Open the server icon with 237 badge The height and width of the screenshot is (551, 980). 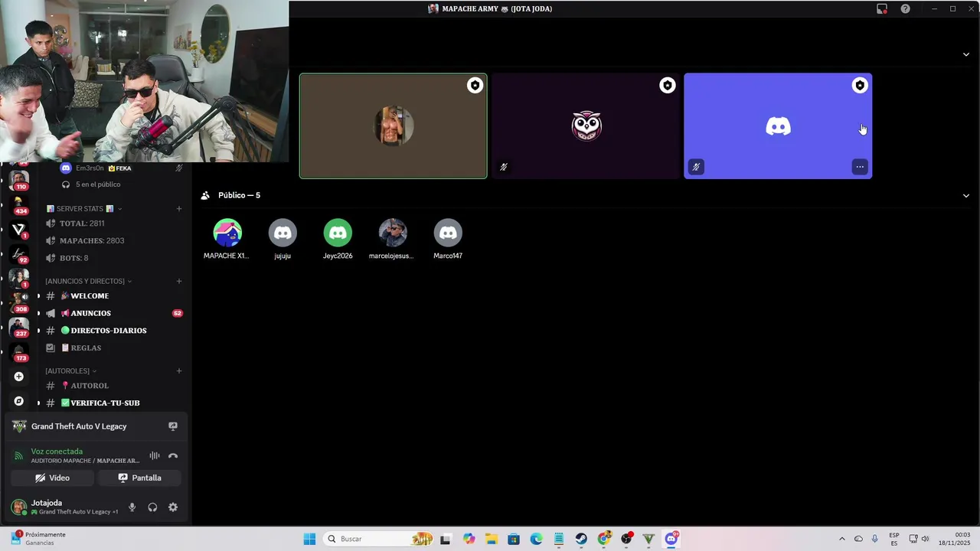19,328
